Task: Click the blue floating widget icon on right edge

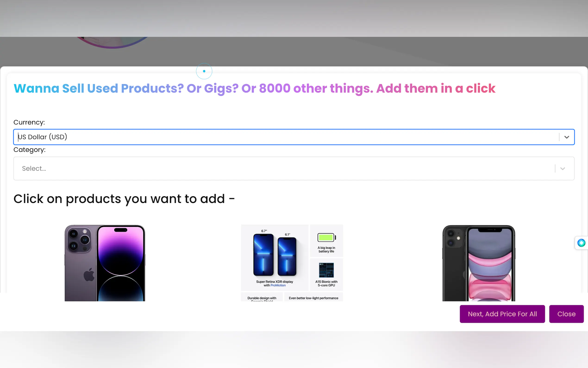Action: click(581, 243)
